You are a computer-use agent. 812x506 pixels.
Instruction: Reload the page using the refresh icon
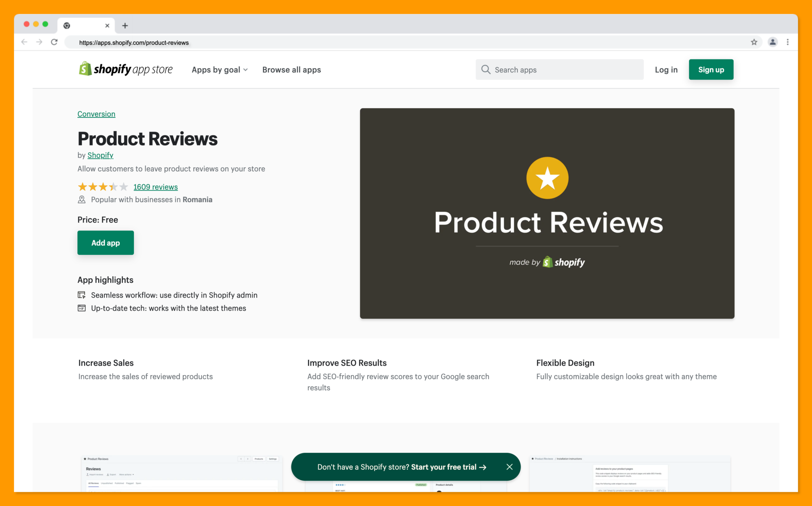[x=54, y=42]
